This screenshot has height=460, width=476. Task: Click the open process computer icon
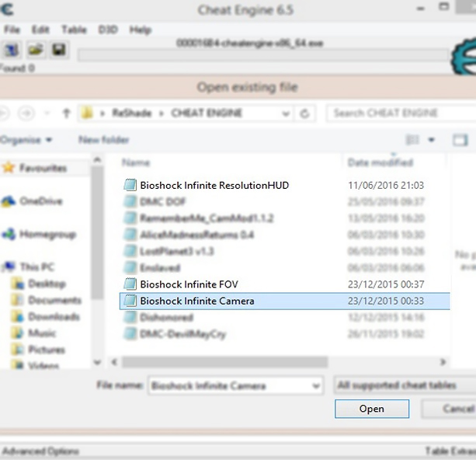tap(13, 51)
